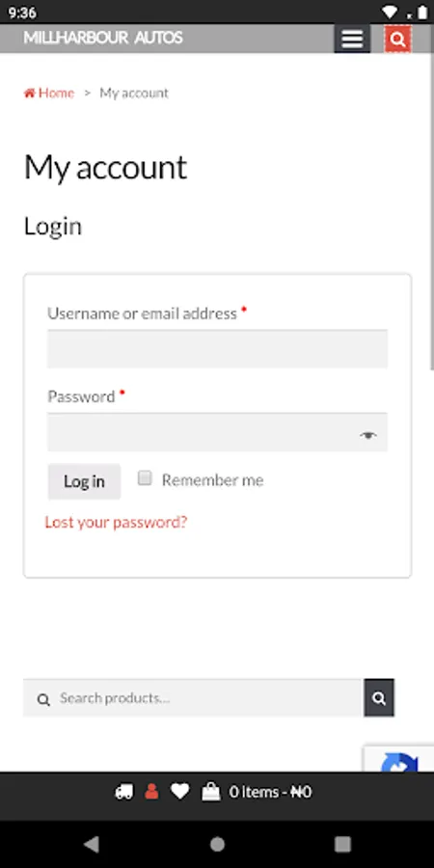Tap the red search icon in header
434x868 pixels.
pyautogui.click(x=398, y=39)
